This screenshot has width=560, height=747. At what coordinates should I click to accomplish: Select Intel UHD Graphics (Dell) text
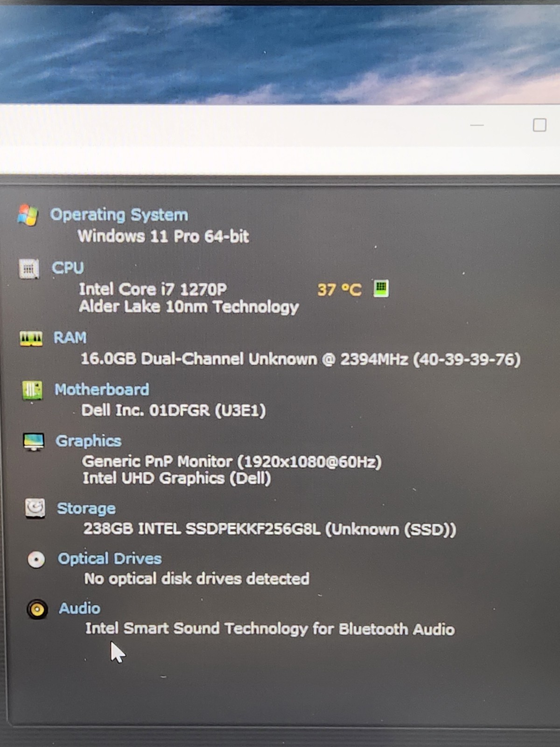pos(177,479)
